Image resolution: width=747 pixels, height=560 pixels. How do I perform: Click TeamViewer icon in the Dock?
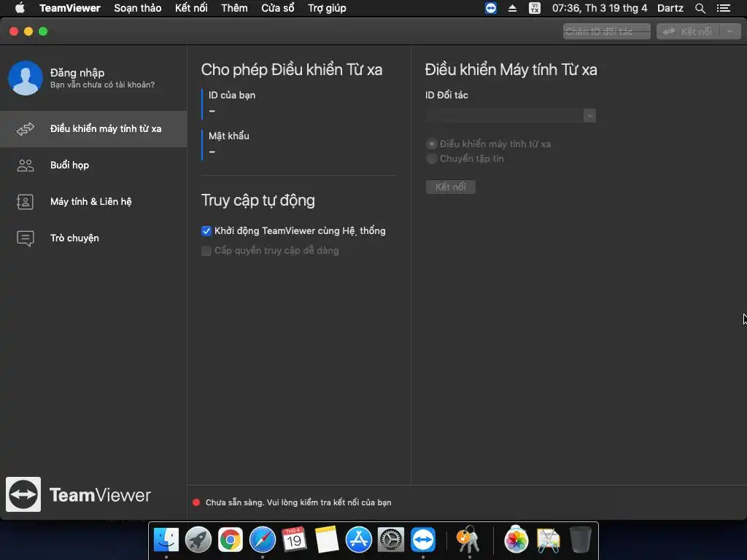(x=423, y=540)
